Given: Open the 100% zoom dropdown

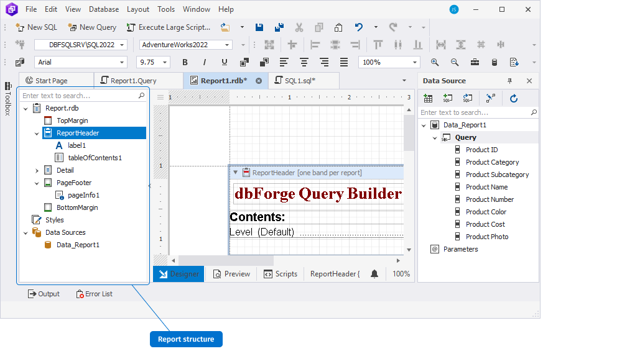Looking at the screenshot, I should tap(415, 62).
